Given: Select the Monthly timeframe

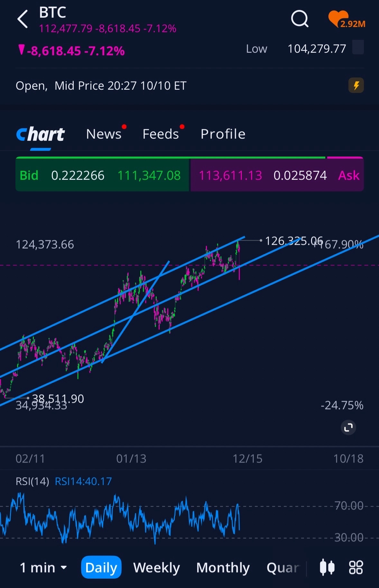Looking at the screenshot, I should [223, 567].
